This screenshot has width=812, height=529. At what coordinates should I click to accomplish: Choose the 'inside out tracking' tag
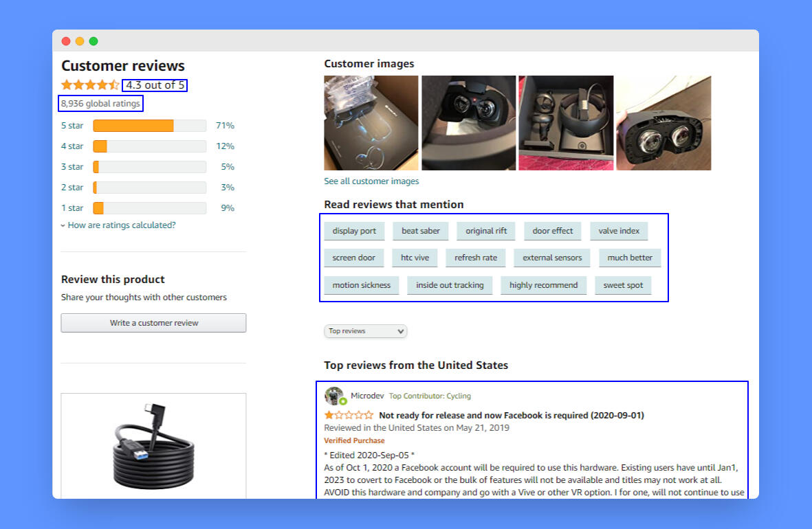click(x=450, y=285)
